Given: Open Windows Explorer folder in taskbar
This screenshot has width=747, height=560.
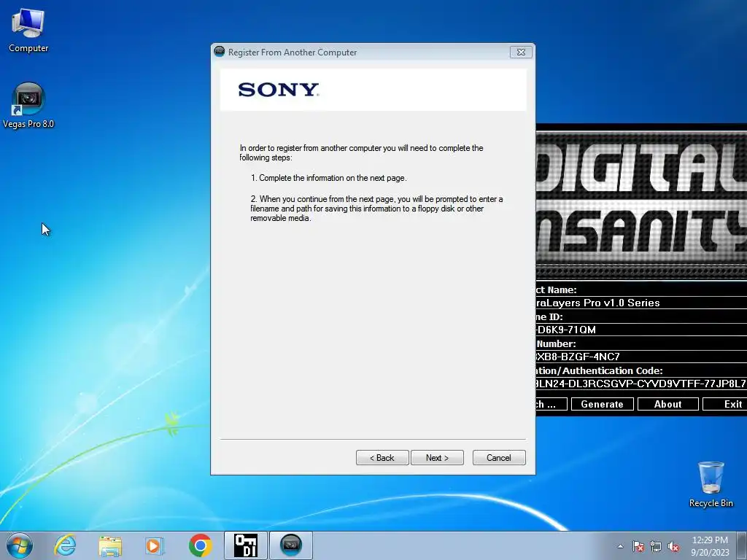Looking at the screenshot, I should [x=110, y=545].
